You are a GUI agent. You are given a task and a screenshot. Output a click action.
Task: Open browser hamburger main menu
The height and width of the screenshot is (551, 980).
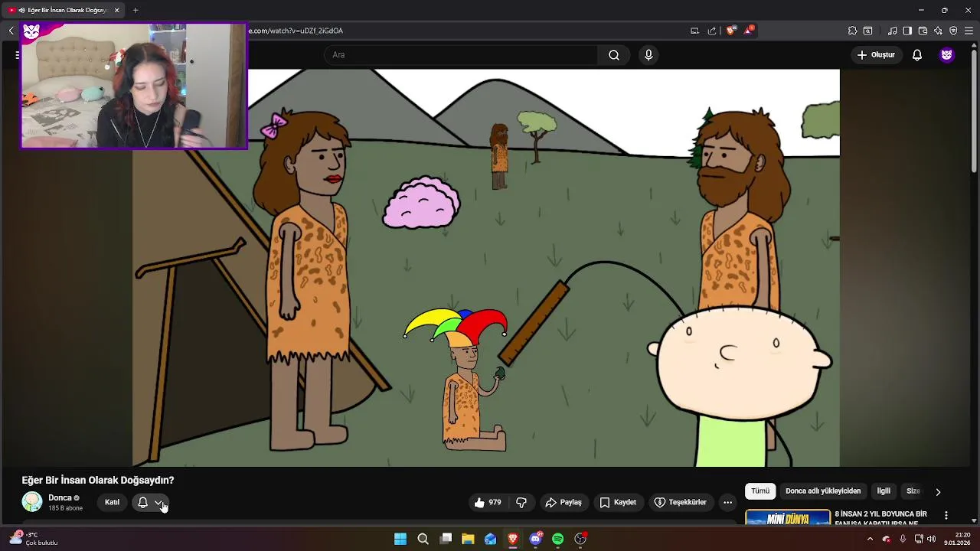tap(969, 31)
